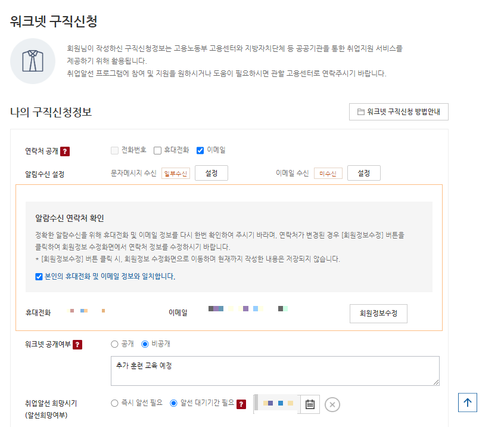Click the help icon beside 알선 대기기간 필요
Viewport: 504px width, 427px height.
click(x=241, y=404)
